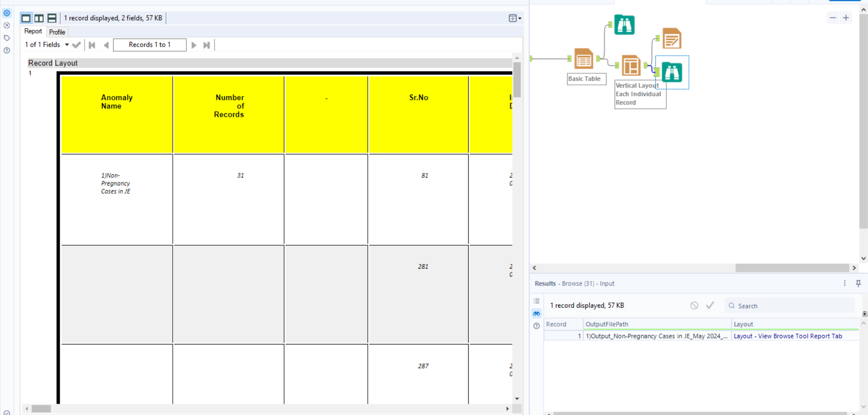Click the 'Basic Table' tool annotation label
The image size is (868, 415).
pos(587,79)
